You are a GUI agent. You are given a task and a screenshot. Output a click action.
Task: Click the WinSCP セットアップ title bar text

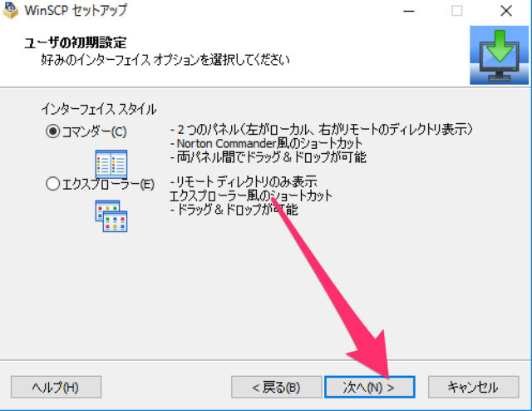click(78, 12)
